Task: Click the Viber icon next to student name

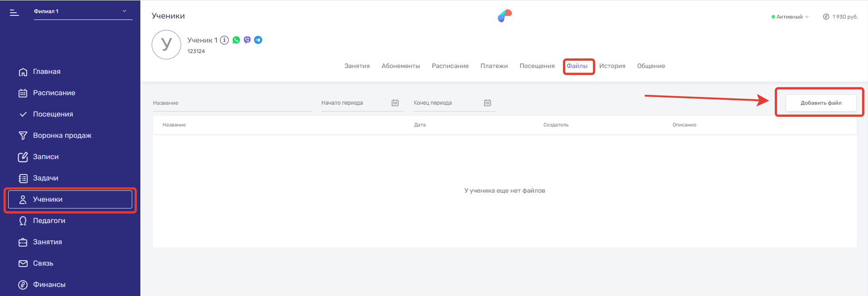Action: [x=247, y=40]
